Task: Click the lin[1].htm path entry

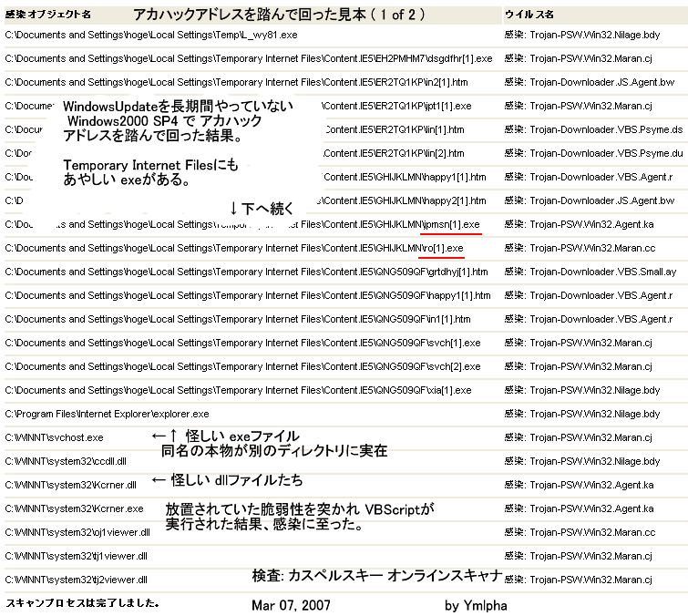Action: coord(395,130)
